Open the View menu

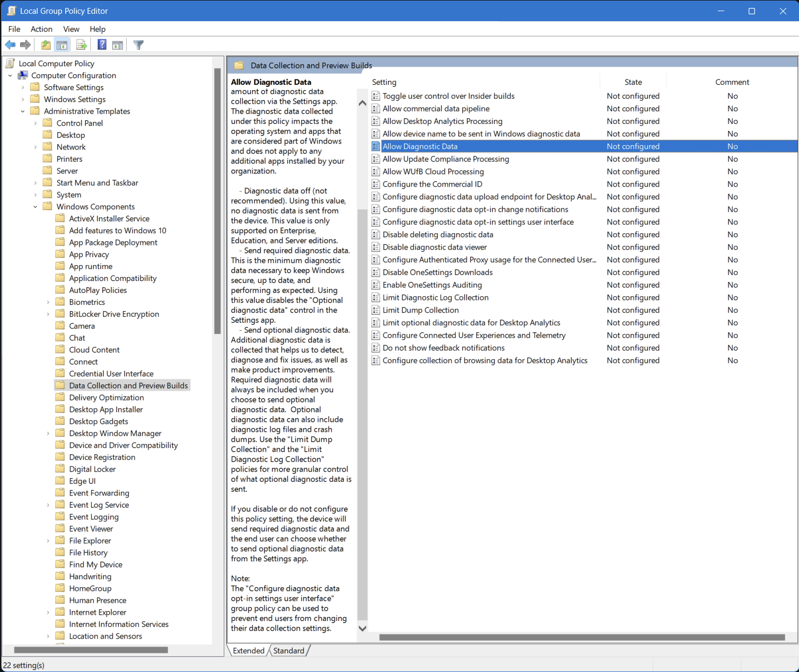[x=71, y=29]
